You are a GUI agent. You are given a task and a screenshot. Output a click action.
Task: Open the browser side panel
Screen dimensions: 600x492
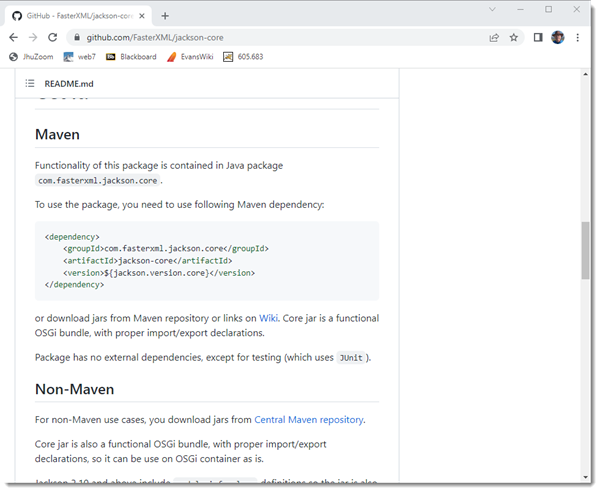538,37
